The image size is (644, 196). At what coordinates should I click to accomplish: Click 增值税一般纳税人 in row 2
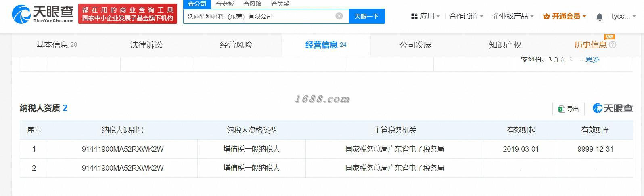[252, 168]
